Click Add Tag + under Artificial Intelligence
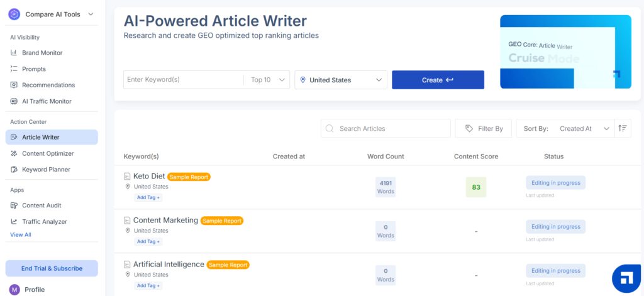644x296 pixels. pyautogui.click(x=148, y=285)
